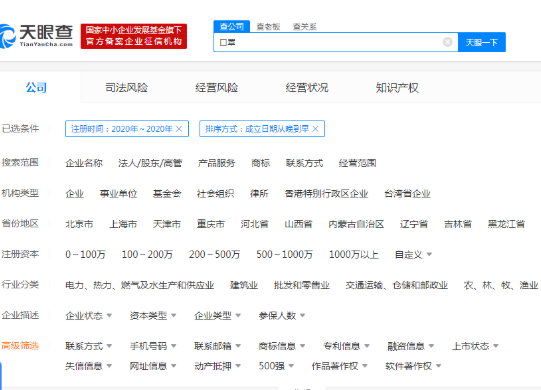Filter search scope by 企业名称

(84, 163)
